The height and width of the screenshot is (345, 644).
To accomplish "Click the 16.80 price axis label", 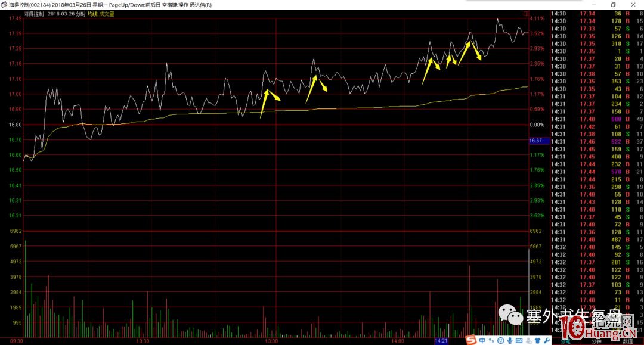I will (x=15, y=125).
